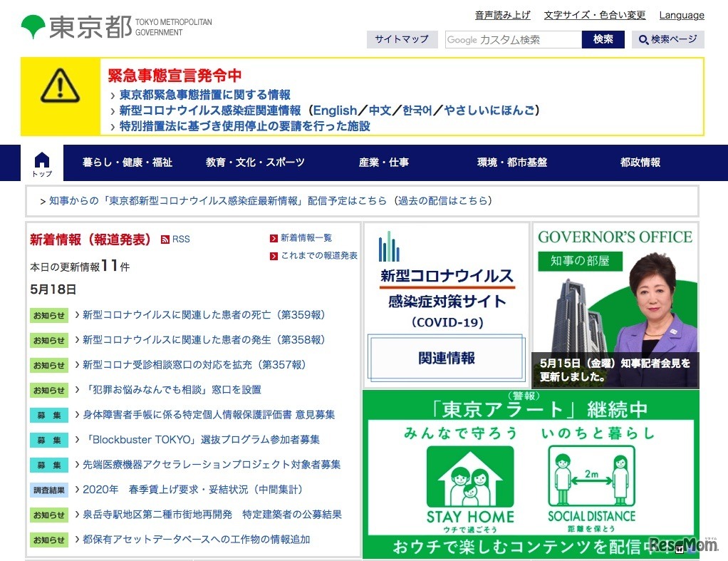Open 教育・文化・スポーツ menu
Screen dimensions: 728x561
[255, 163]
